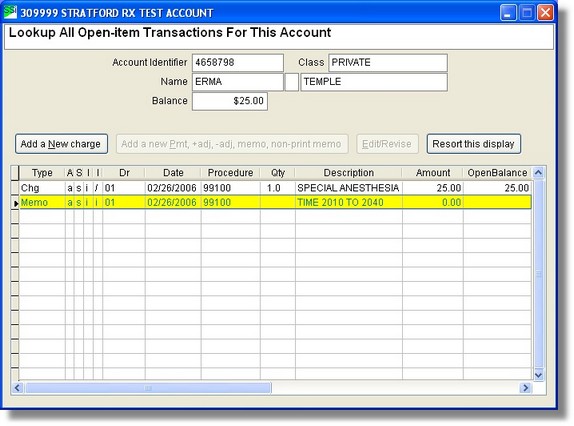Click the first name field showing ERMA
574x426 pixels.
(238, 82)
